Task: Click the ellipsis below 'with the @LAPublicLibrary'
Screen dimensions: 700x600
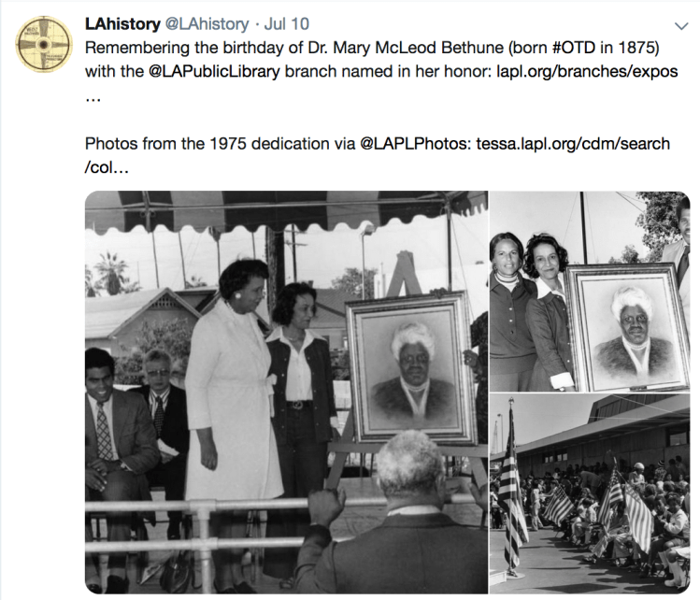Action: [x=93, y=99]
